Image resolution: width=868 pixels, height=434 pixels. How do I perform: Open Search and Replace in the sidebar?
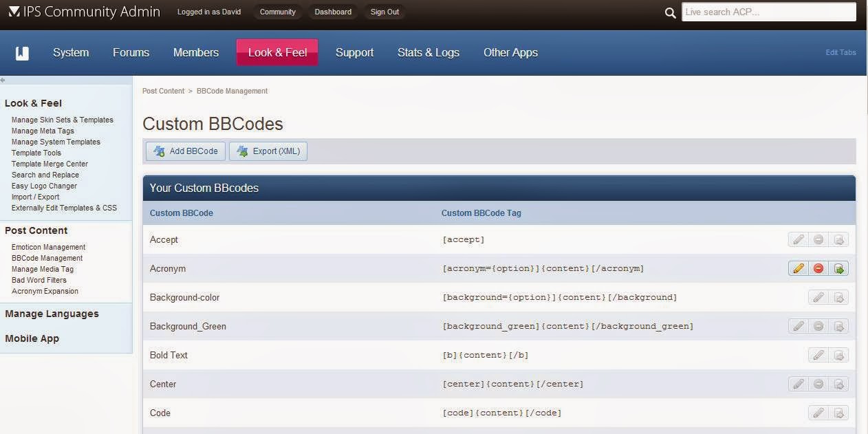(45, 175)
